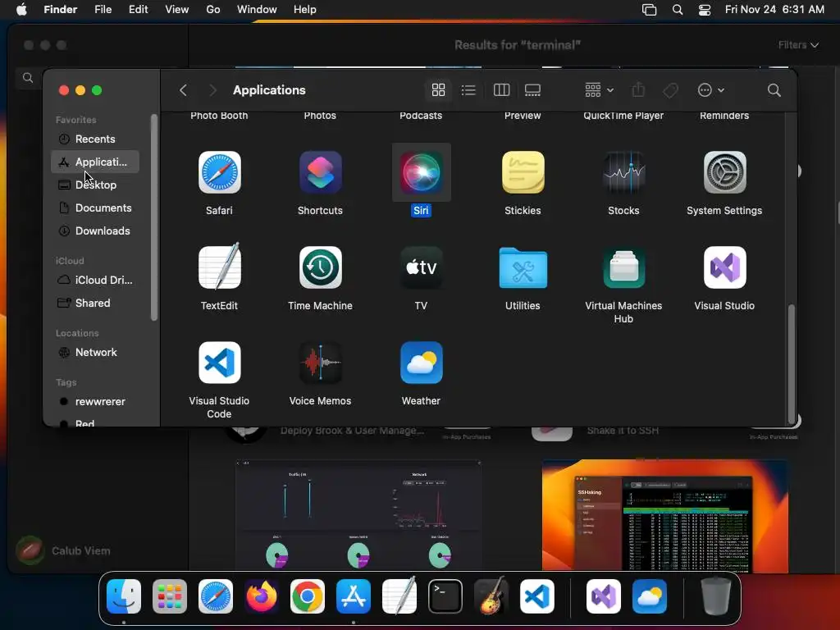Open Documents in the Finder sidebar
840x630 pixels.
tap(95, 208)
